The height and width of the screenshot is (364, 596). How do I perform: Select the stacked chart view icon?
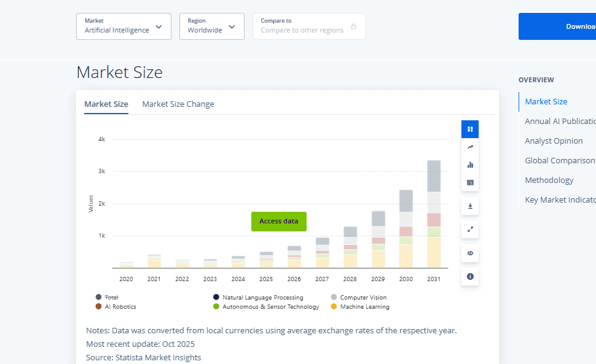pos(470,129)
